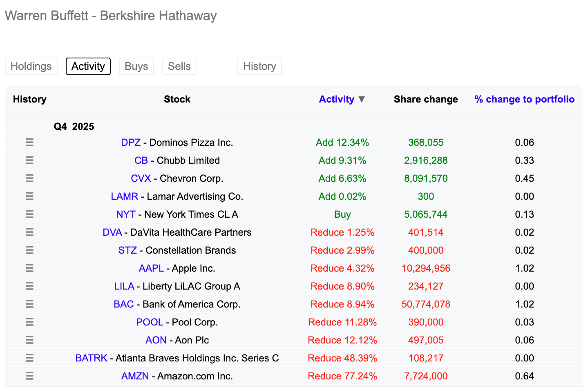Open the STZ Constellation Brands ticker link
Screen dimensions: 588x388
127,250
